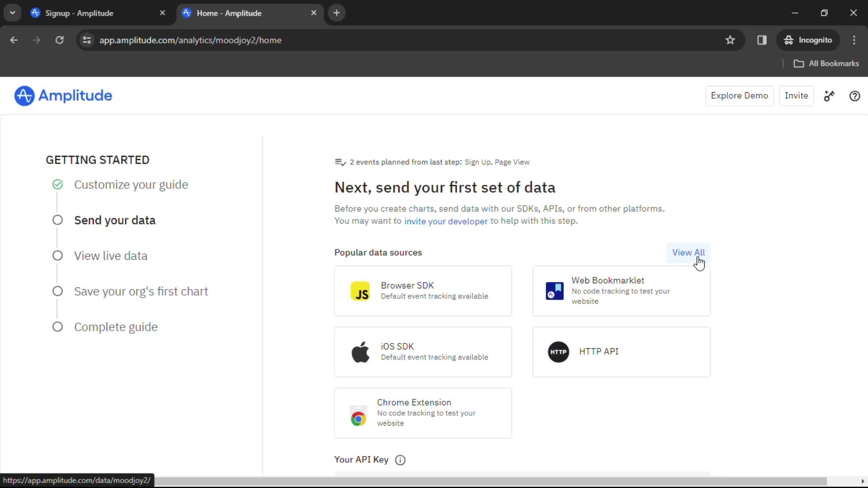The image size is (868, 488).
Task: Select the Web Bookmarklet card
Action: (621, 291)
